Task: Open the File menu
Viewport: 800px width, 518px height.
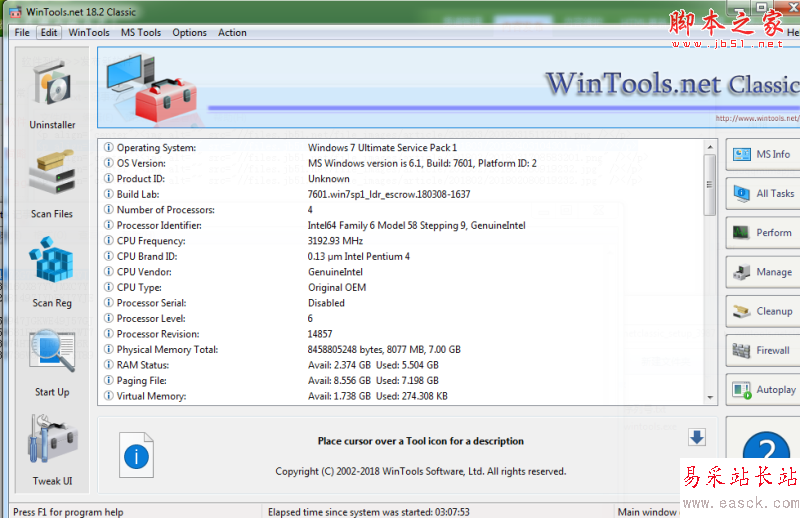Action: [22, 33]
